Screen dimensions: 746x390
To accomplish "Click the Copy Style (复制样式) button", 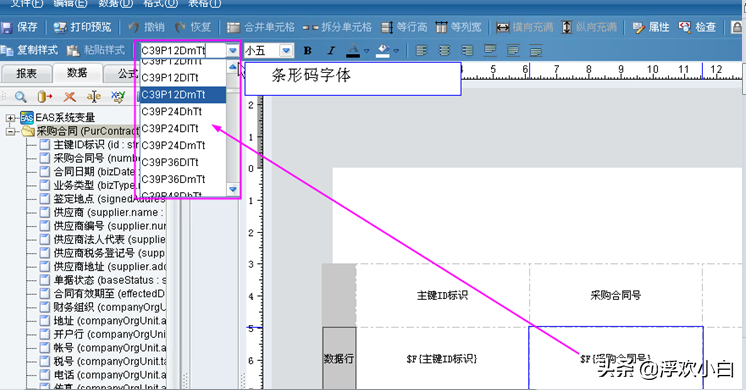I will [29, 50].
